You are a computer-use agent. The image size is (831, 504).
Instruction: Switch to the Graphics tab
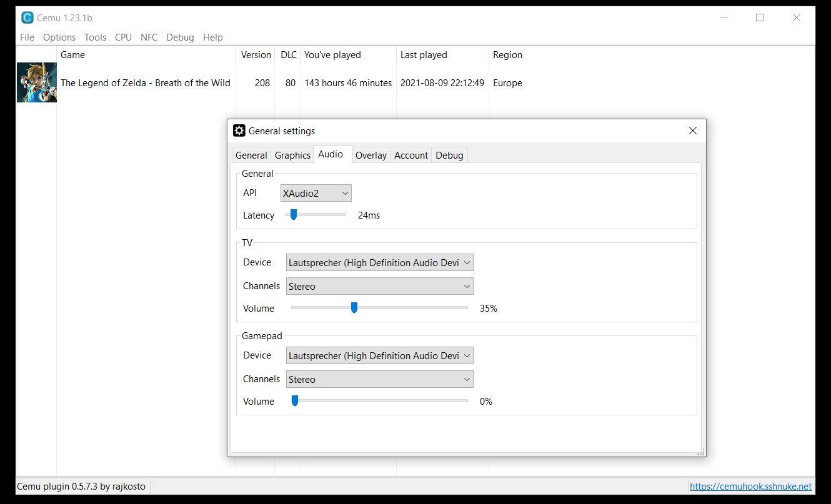(292, 156)
